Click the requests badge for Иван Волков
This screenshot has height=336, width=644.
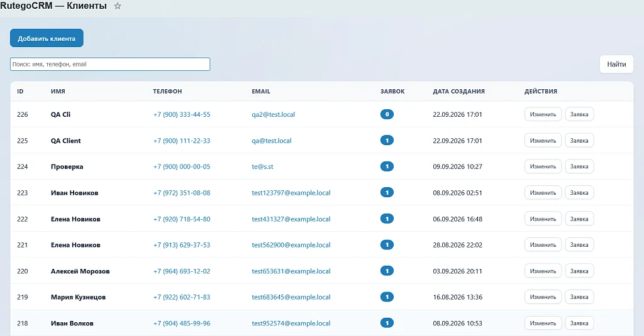click(x=387, y=323)
